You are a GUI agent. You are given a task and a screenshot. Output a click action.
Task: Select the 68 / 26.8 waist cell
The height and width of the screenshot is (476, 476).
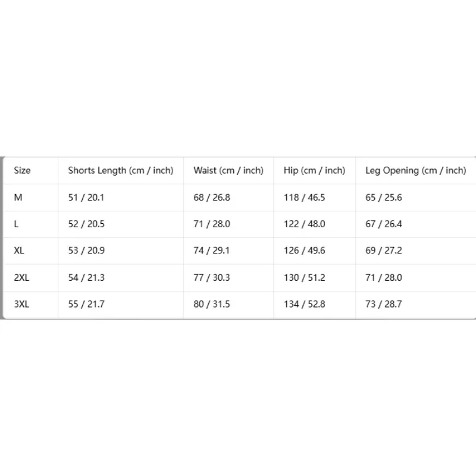click(x=212, y=198)
